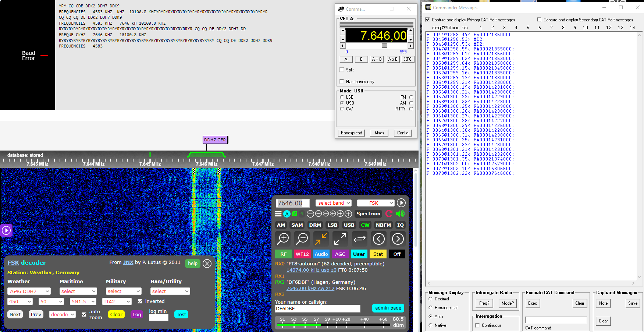
Task: Click the Freq? interrogate button
Action: (x=484, y=303)
